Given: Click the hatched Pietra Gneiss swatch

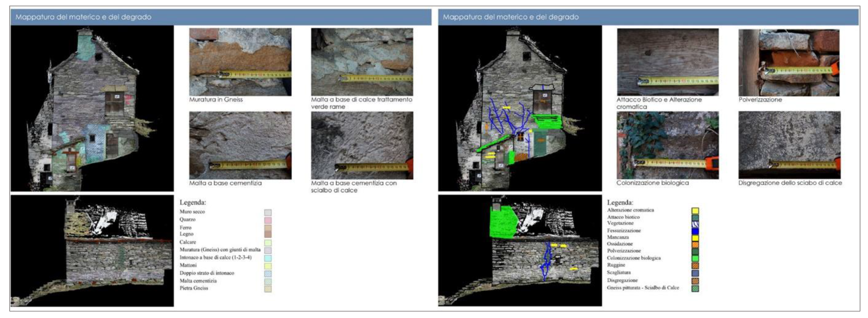Looking at the screenshot, I should pyautogui.click(x=268, y=289).
